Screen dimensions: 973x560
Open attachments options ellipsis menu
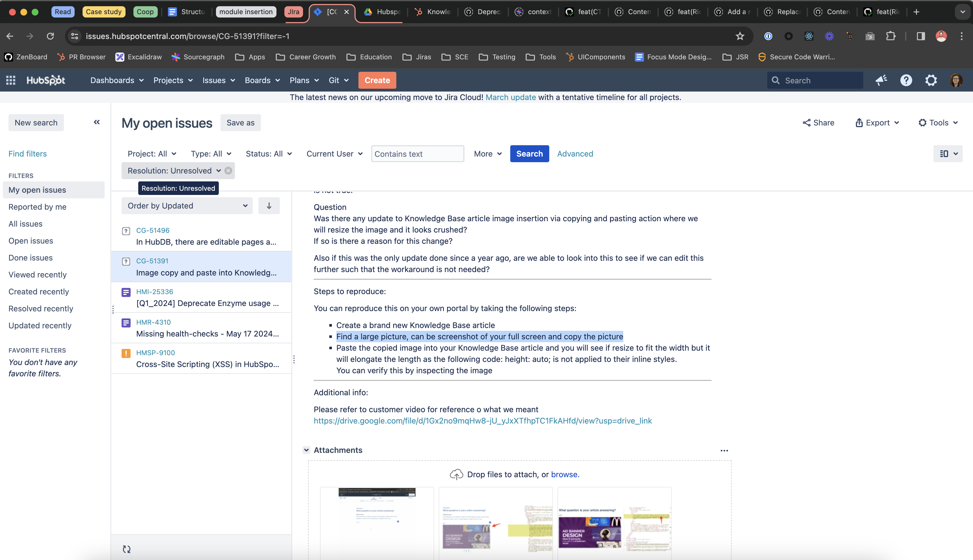pyautogui.click(x=724, y=450)
